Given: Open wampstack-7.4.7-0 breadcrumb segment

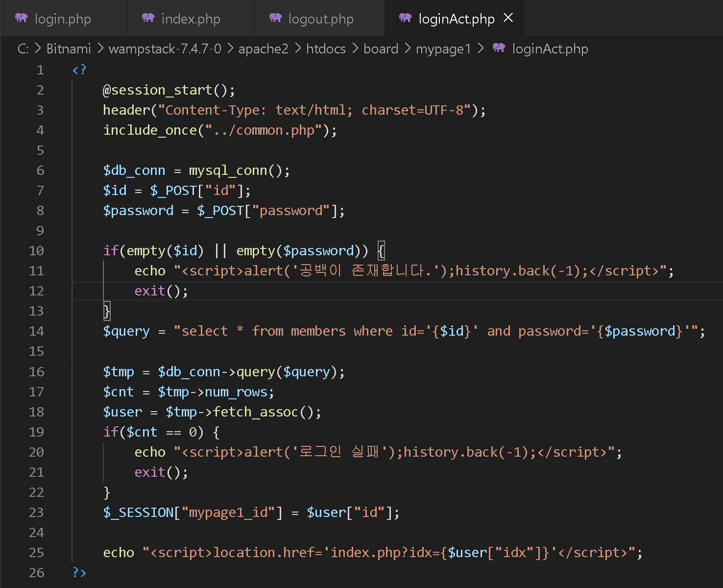Looking at the screenshot, I should tap(165, 49).
